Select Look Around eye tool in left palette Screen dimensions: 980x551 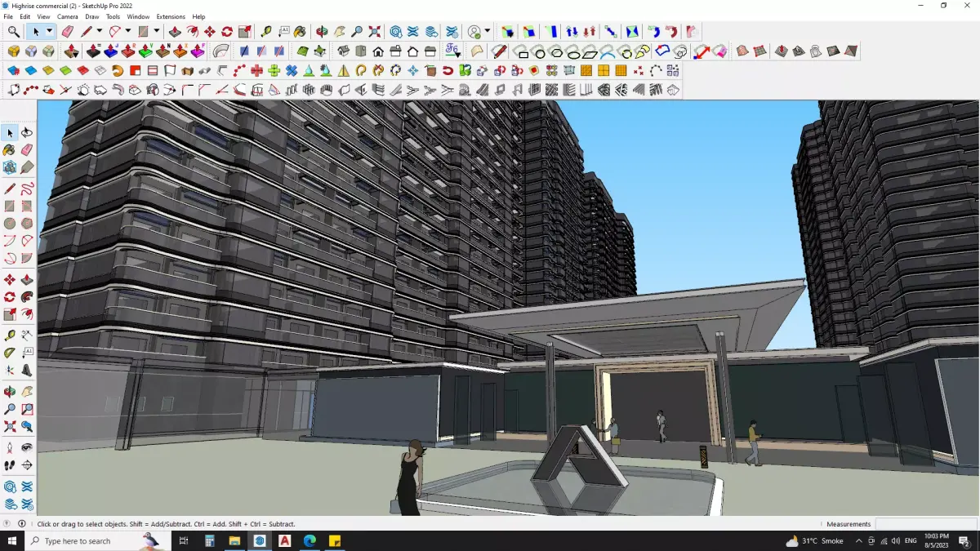(x=27, y=447)
